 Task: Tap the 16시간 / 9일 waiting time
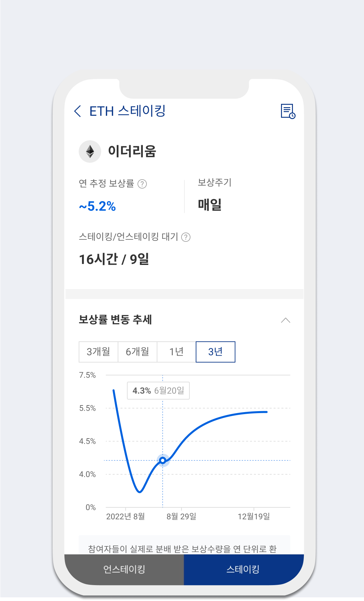click(114, 259)
